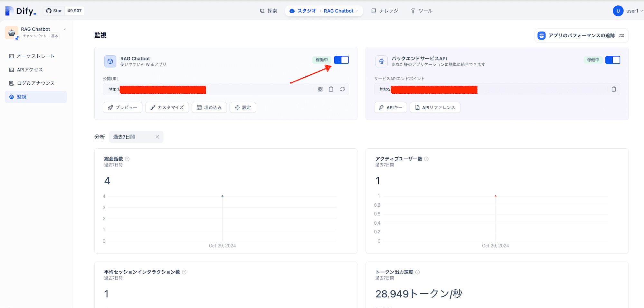
Task: Click the Dify logo
Action: 21,11
